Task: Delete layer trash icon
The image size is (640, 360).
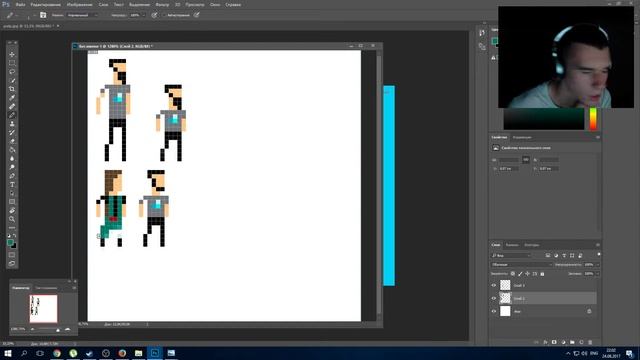Action: click(590, 342)
